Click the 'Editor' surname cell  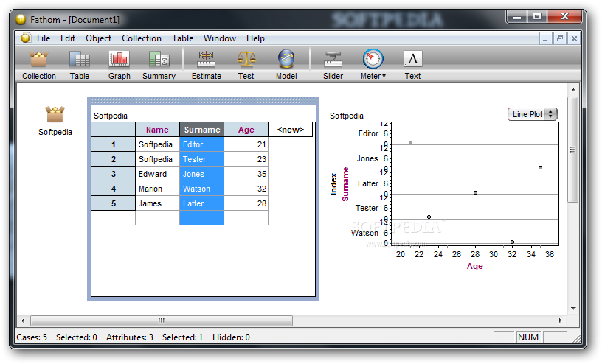(202, 144)
